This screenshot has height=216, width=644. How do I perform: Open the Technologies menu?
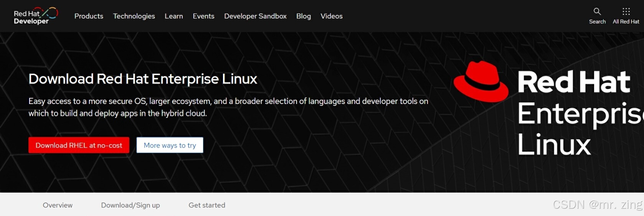pos(134,16)
